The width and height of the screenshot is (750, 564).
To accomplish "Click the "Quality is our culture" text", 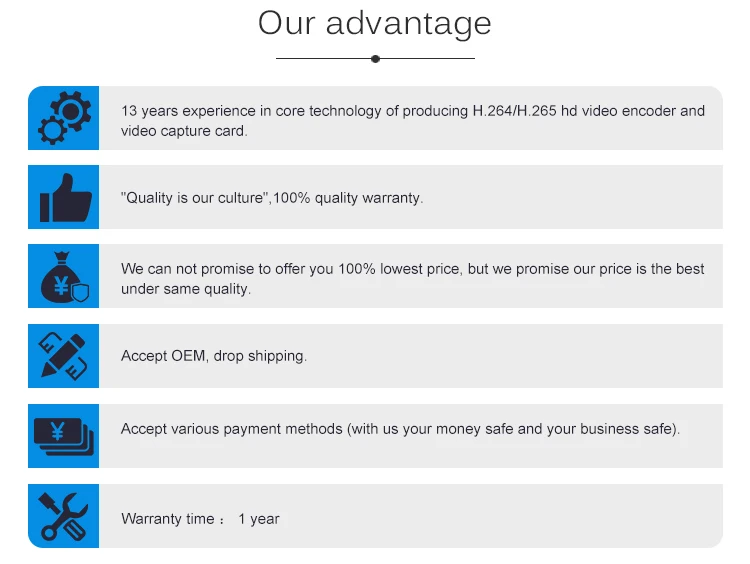I will (x=272, y=198).
